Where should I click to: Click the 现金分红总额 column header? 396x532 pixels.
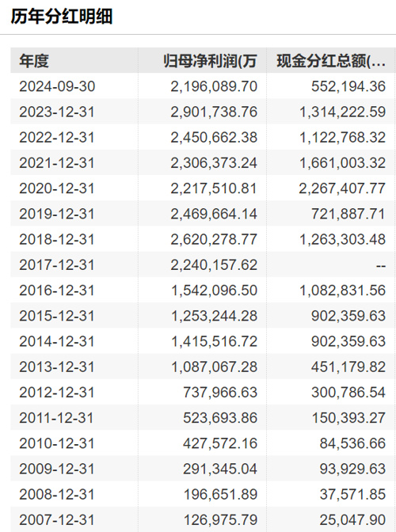pos(331,61)
